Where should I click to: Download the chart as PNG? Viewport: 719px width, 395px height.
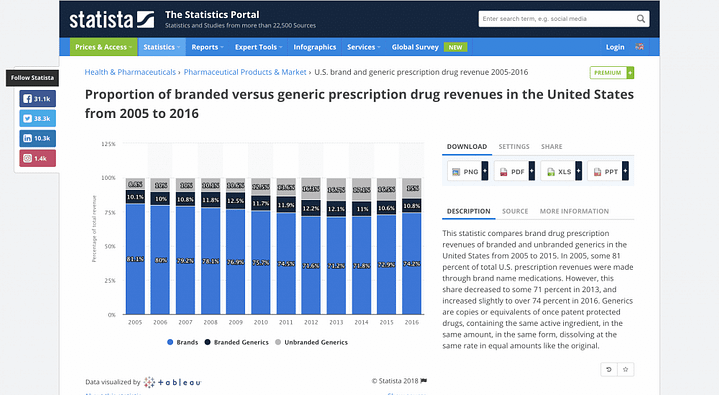tap(468, 172)
